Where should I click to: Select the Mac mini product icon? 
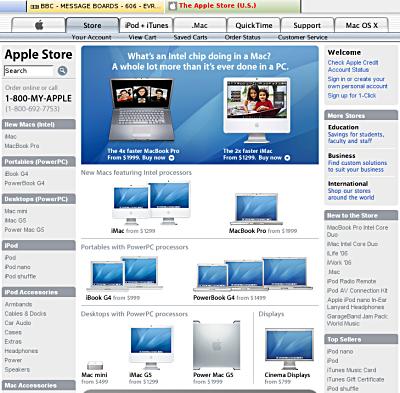[95, 365]
